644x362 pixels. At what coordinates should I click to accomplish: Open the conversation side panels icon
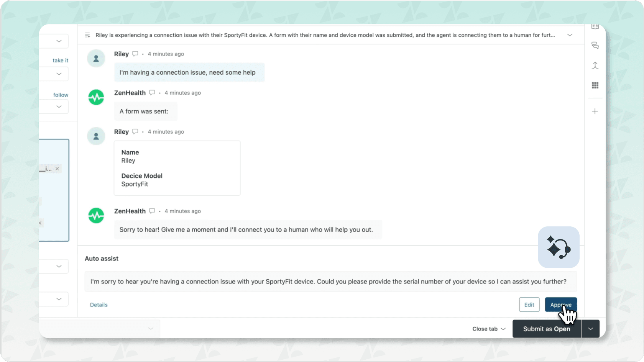point(595,45)
